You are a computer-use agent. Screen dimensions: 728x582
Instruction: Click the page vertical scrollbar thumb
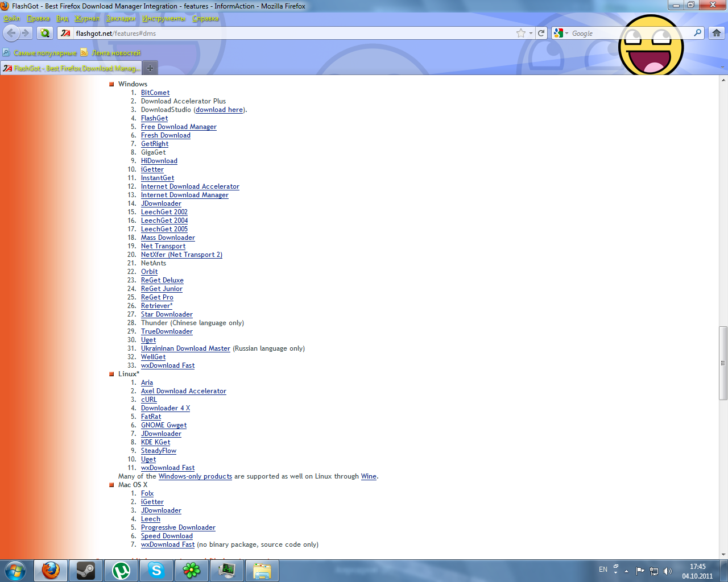point(723,363)
